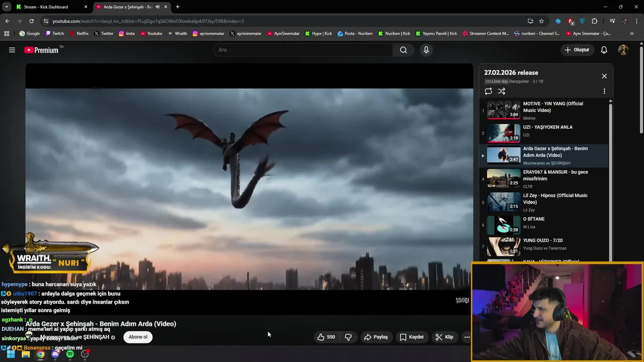Open more video actions ellipsis

[467, 337]
